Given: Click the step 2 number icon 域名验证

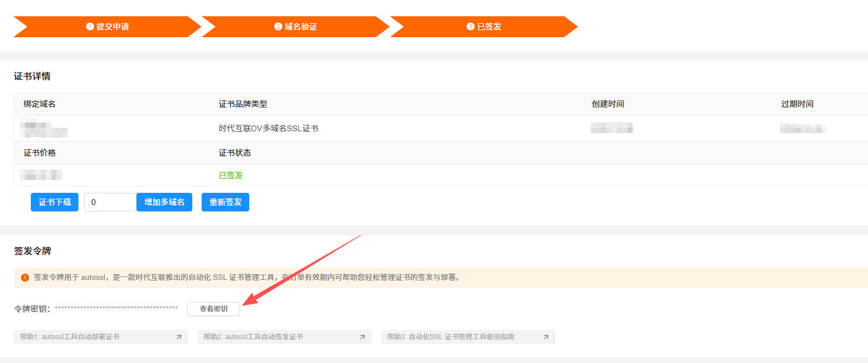Looking at the screenshot, I should point(278,27).
